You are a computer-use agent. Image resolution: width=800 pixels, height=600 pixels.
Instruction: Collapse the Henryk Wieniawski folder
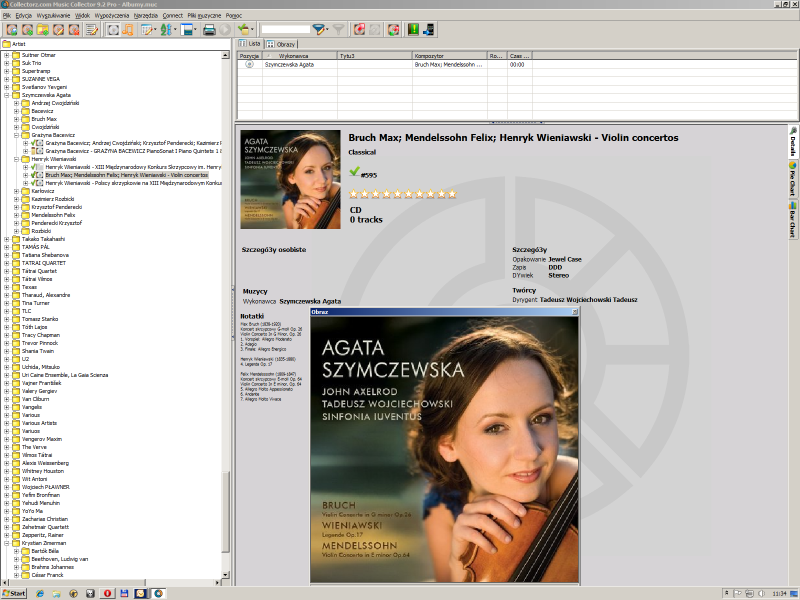pos(16,159)
